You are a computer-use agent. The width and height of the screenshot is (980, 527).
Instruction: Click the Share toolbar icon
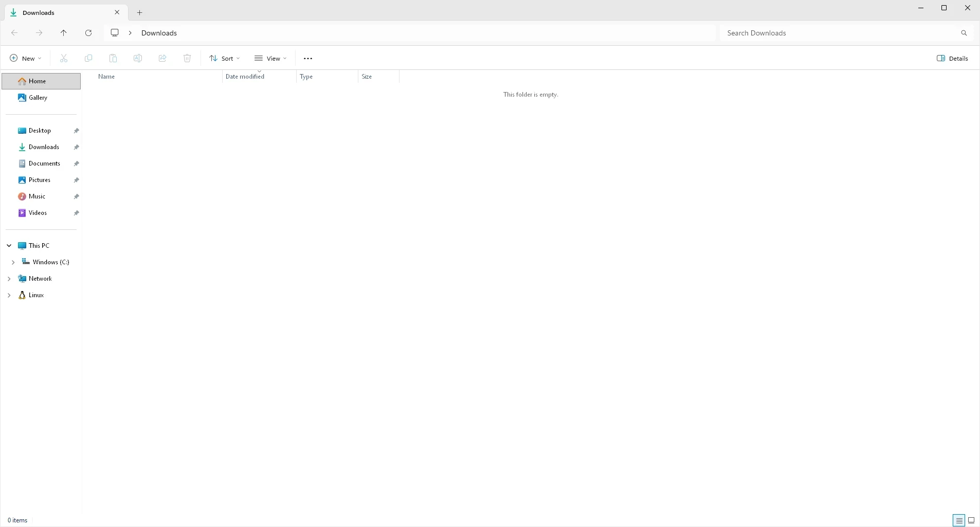pos(162,59)
